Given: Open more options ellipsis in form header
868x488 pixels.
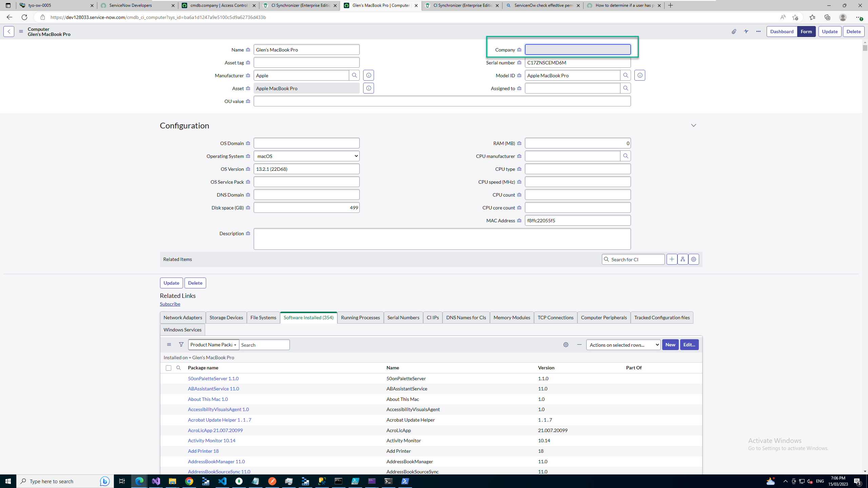Looking at the screenshot, I should [758, 32].
